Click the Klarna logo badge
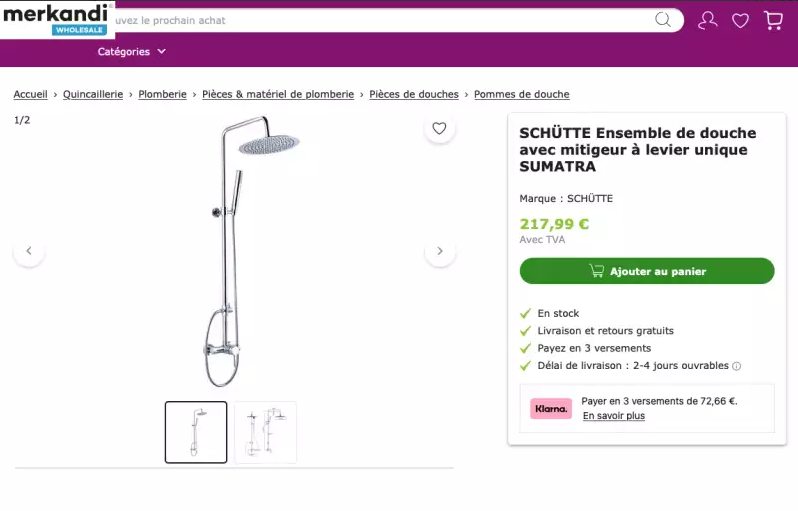Screen dimensions: 798x511 [551, 408]
